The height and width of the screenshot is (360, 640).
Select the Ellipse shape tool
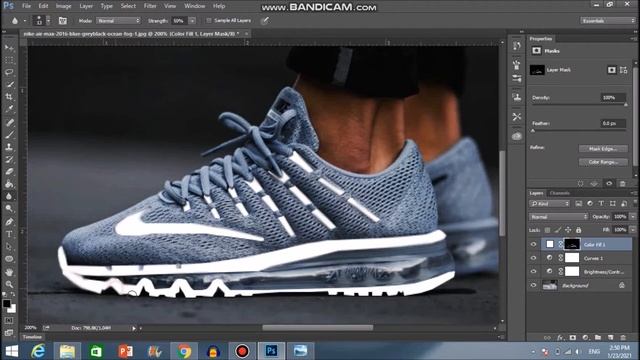[x=9, y=259]
